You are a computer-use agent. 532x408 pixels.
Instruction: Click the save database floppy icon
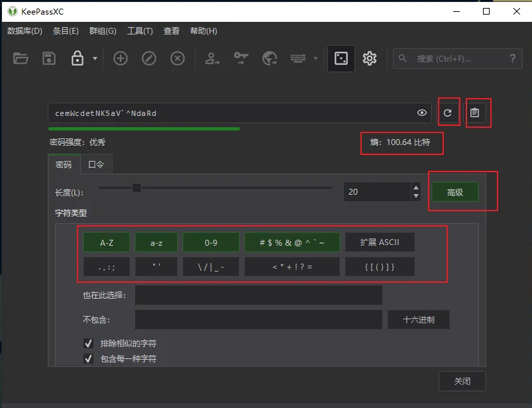click(x=49, y=59)
